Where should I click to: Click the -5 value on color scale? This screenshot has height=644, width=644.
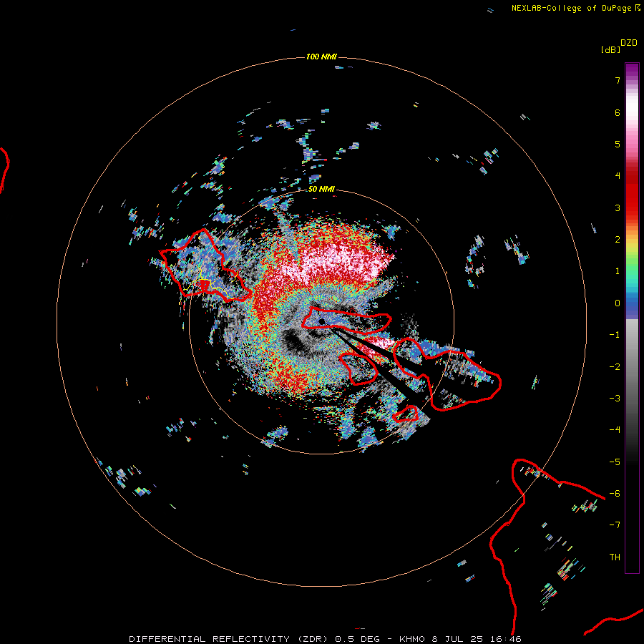click(615, 462)
